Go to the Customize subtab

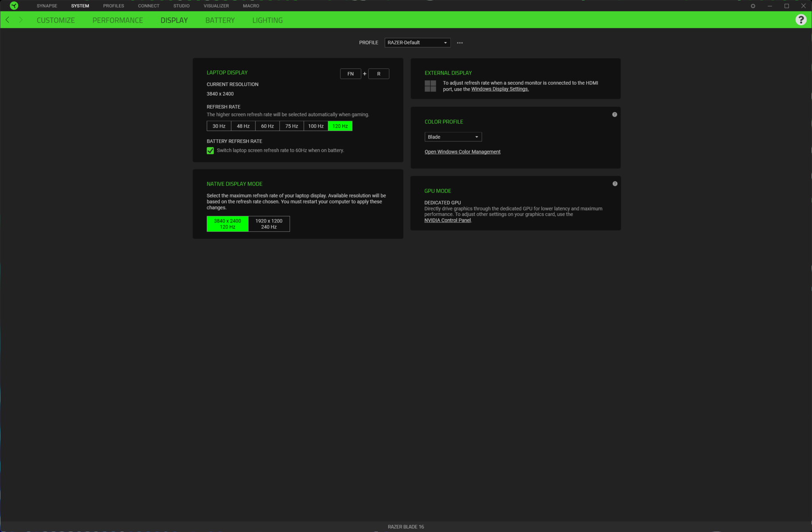click(x=56, y=20)
